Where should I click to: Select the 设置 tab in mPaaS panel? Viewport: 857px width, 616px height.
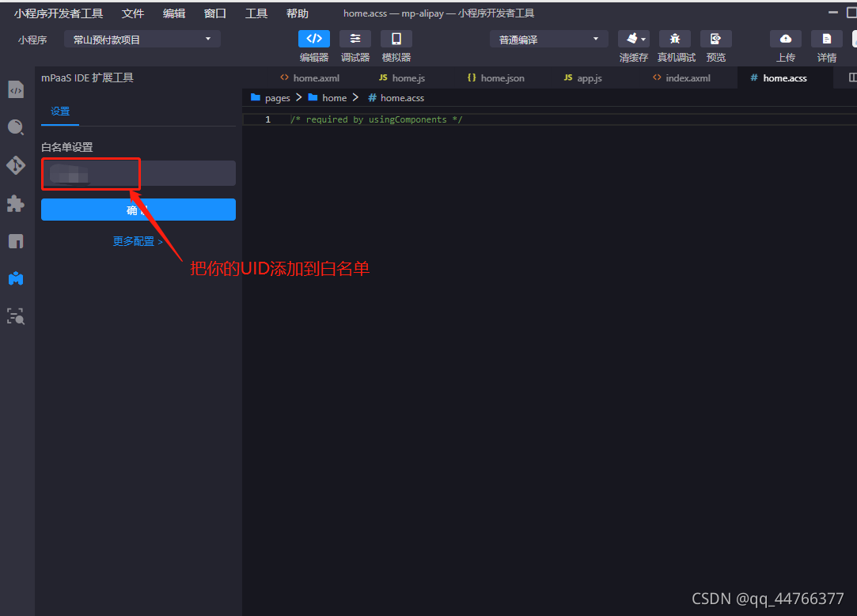[60, 111]
